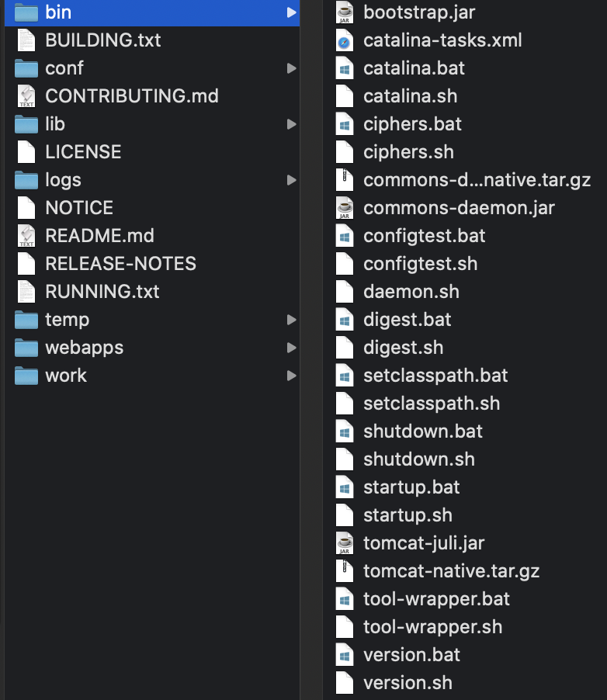Click the catalina.bat Windows file icon
Image resolution: width=607 pixels, height=700 pixels.
coord(345,68)
